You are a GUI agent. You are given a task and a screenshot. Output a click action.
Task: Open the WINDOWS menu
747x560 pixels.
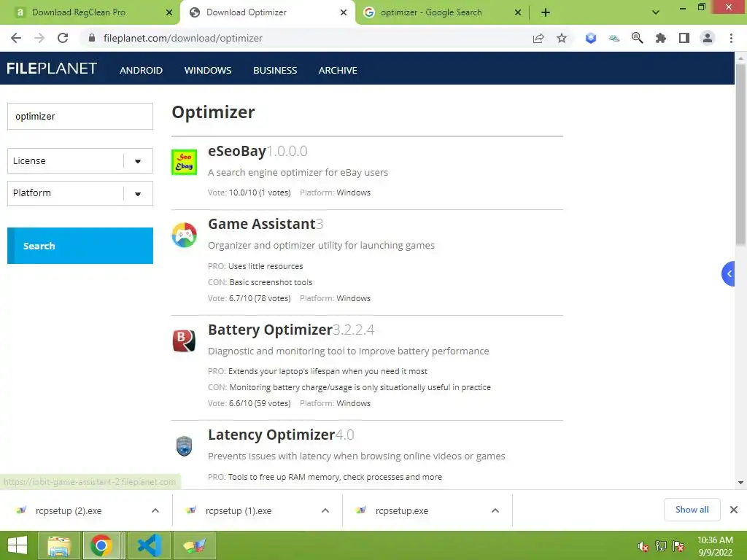(x=208, y=70)
